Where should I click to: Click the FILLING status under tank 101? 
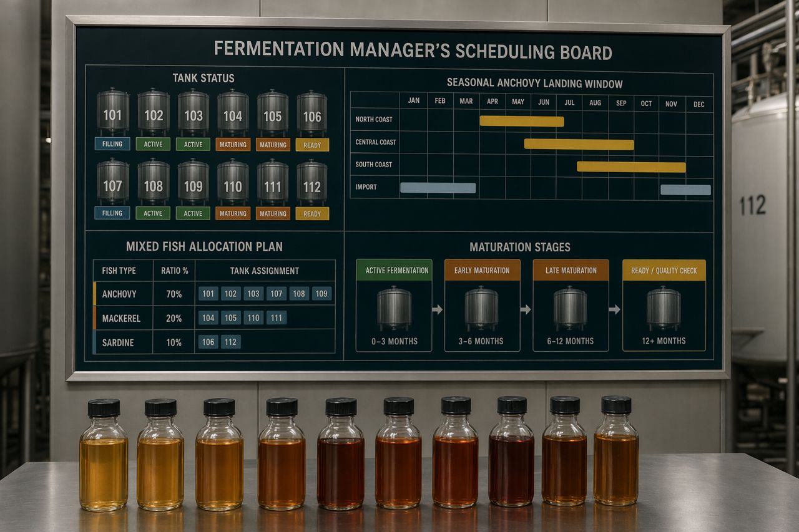click(113, 144)
